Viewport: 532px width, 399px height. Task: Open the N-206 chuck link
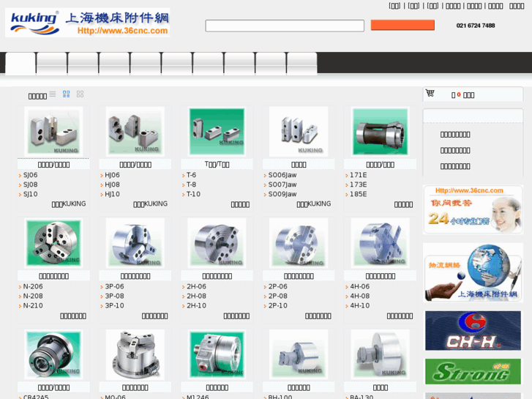[33, 286]
